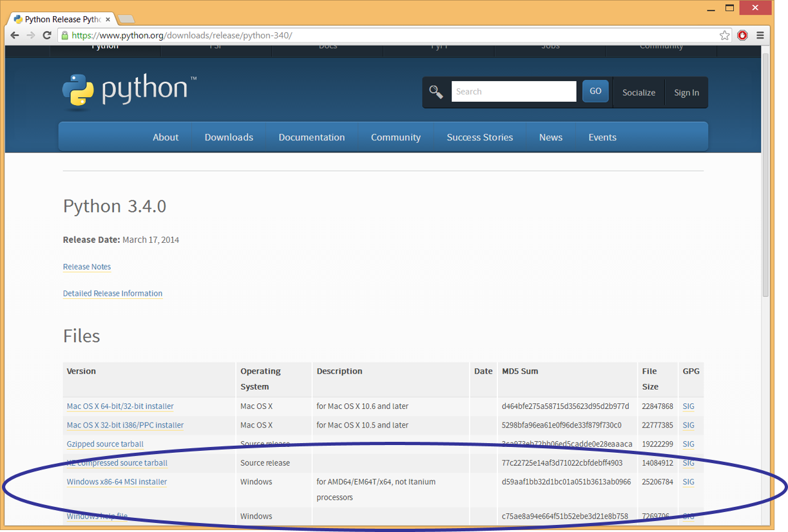Download the Gzipped source tarball

(x=105, y=444)
